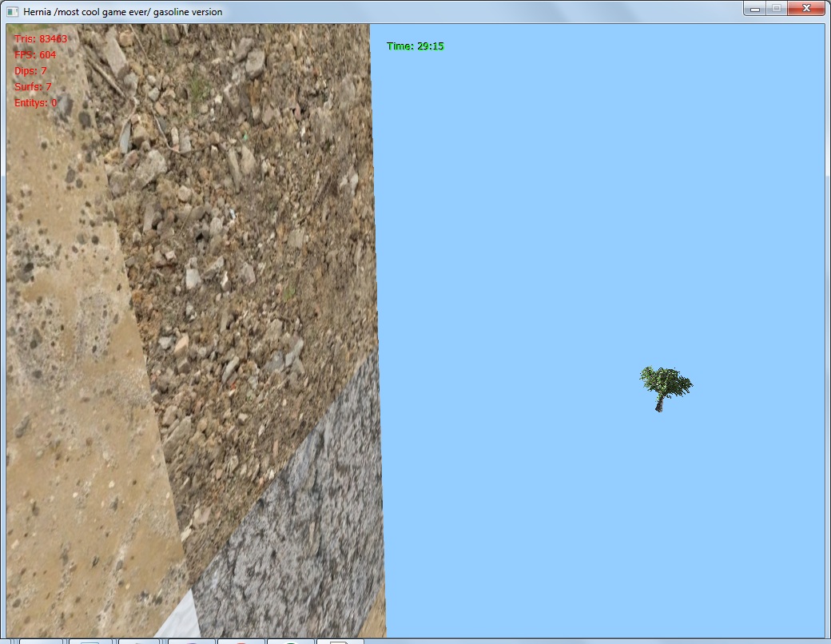The width and height of the screenshot is (831, 644).
Task: Click the Entitys: 0 debug line
Action: point(35,103)
